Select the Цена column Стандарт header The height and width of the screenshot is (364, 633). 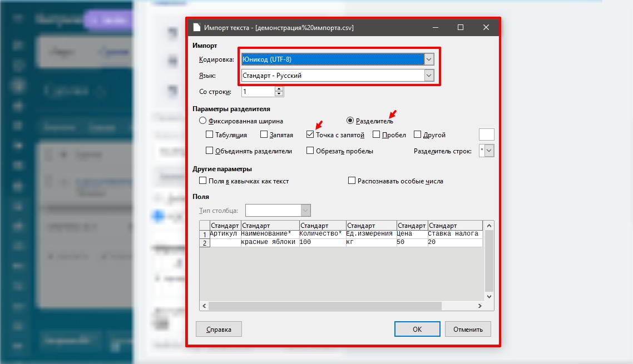click(412, 226)
